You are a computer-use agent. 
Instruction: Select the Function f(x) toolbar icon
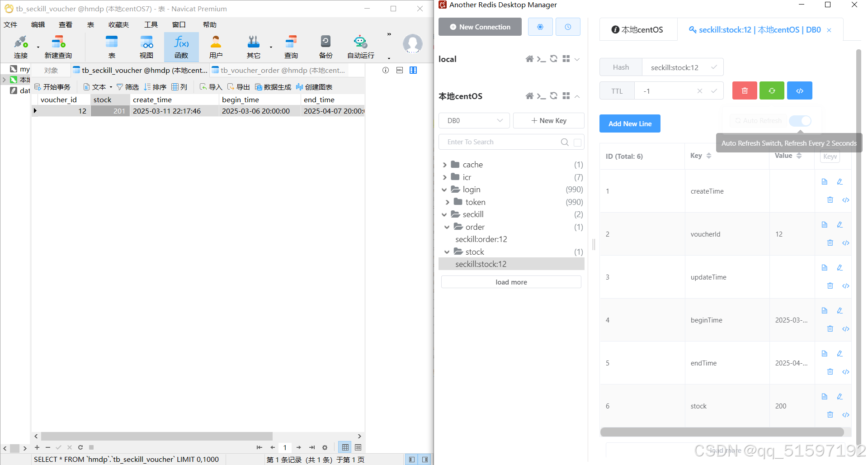(x=181, y=47)
